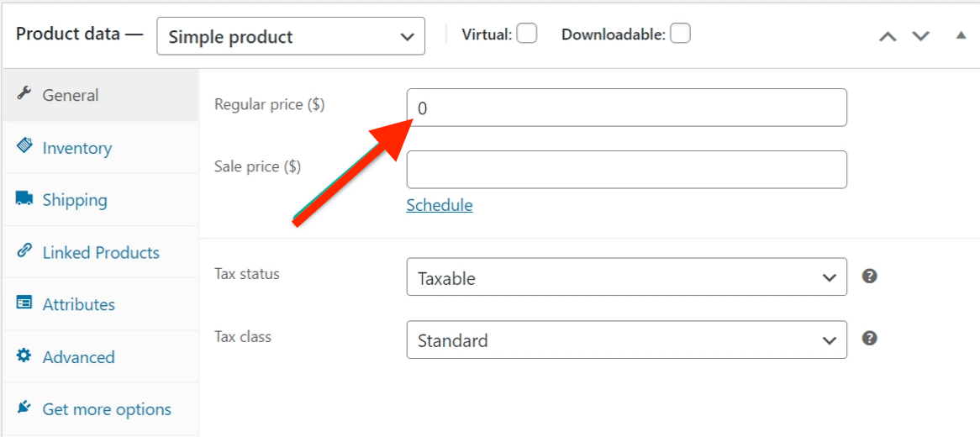Image resolution: width=980 pixels, height=437 pixels.
Task: Click the Shipping truck icon
Action: pyautogui.click(x=24, y=199)
